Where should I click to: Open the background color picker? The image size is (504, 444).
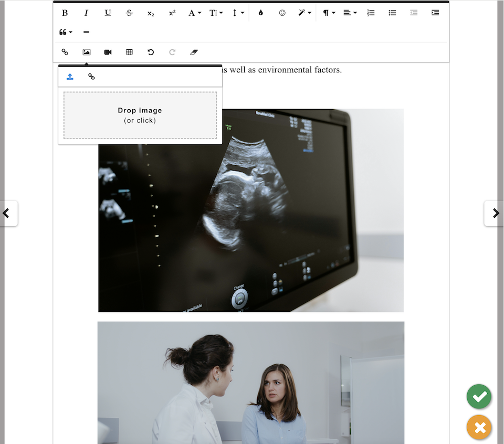click(x=260, y=13)
